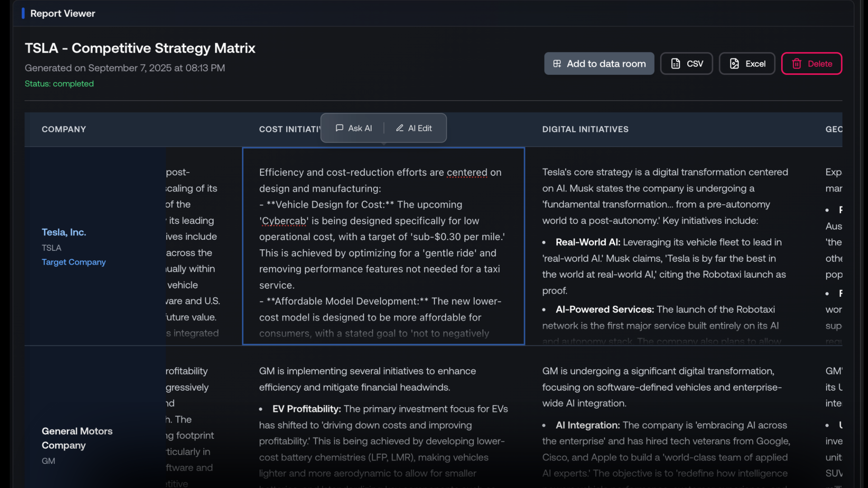Click General Motors Company name
Viewport: 868px width, 488px height.
click(x=77, y=438)
